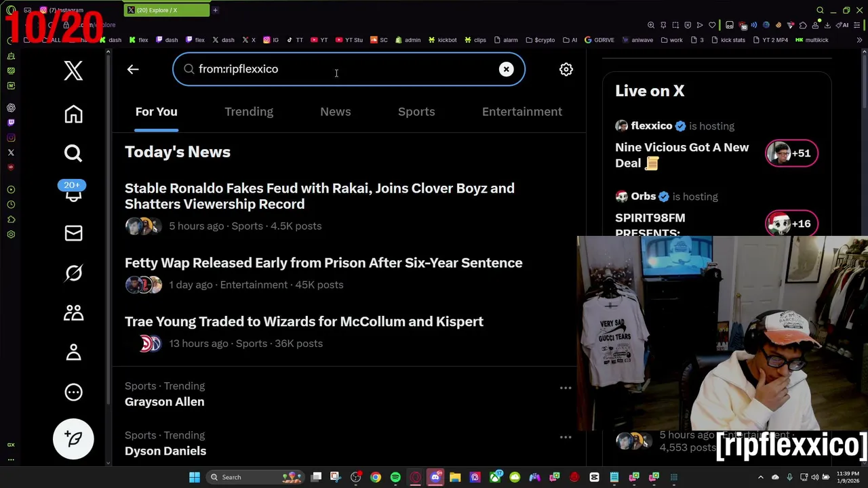Clear the search field with X button
This screenshot has height=488, width=868.
[507, 69]
